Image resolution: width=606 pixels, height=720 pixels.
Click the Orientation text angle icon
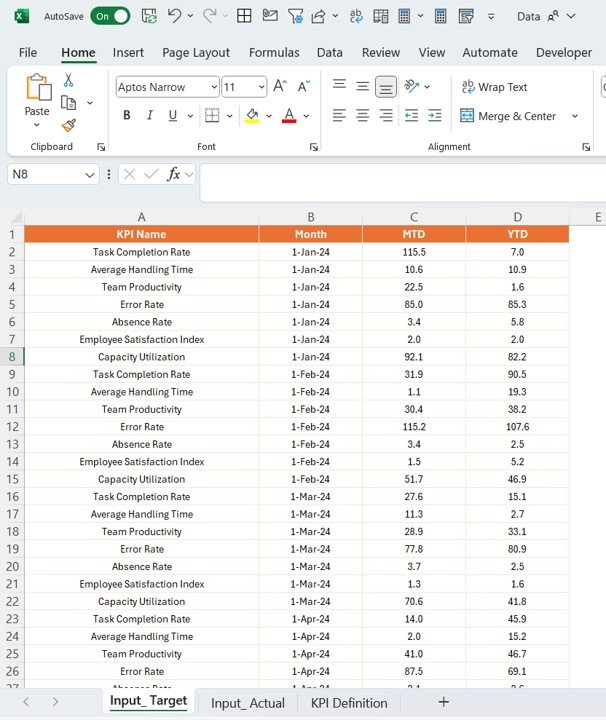click(x=411, y=86)
